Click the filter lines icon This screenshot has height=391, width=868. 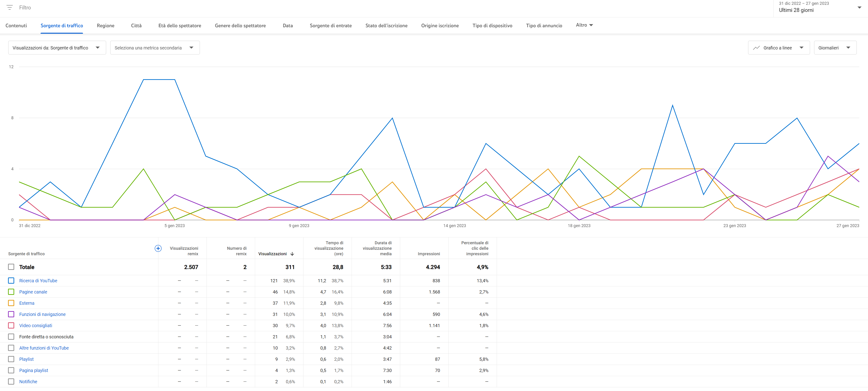pos(9,7)
